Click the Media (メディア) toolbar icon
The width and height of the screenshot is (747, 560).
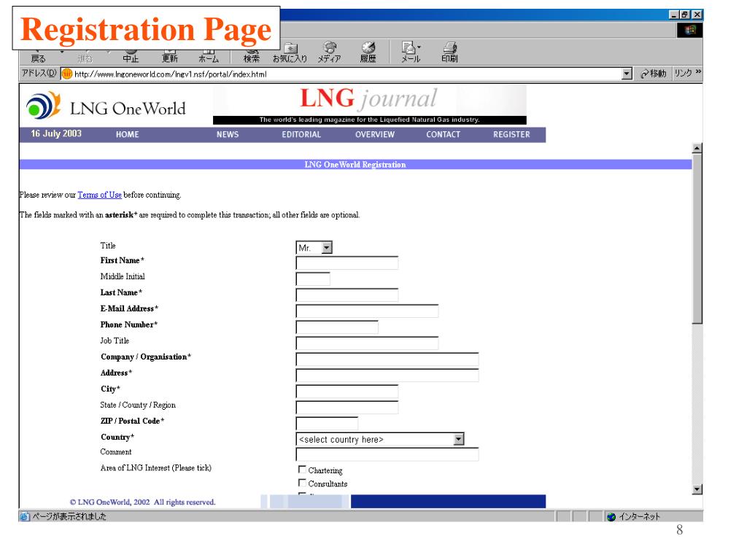click(329, 52)
